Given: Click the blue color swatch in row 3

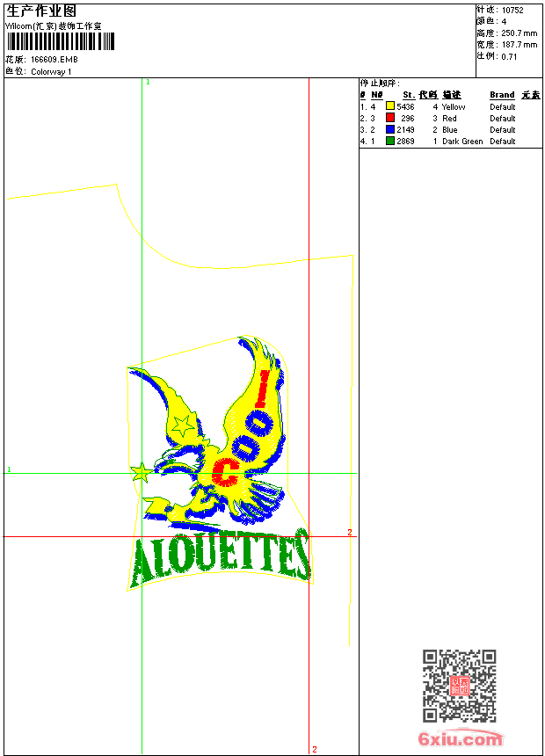Looking at the screenshot, I should tap(390, 129).
